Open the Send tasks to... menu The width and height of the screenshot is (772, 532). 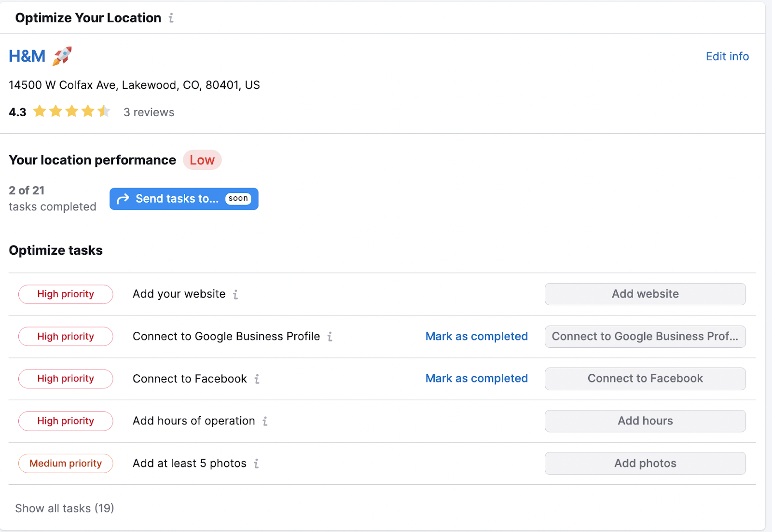click(x=183, y=199)
